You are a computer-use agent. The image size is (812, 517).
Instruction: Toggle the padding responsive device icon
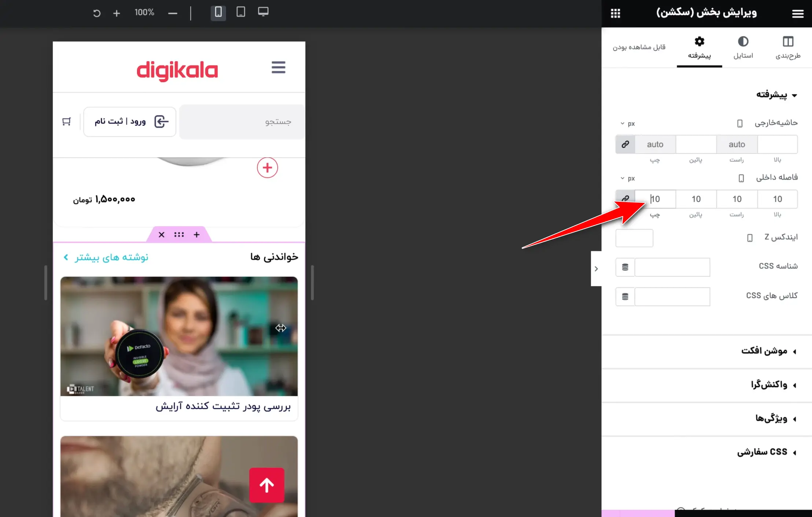741,178
